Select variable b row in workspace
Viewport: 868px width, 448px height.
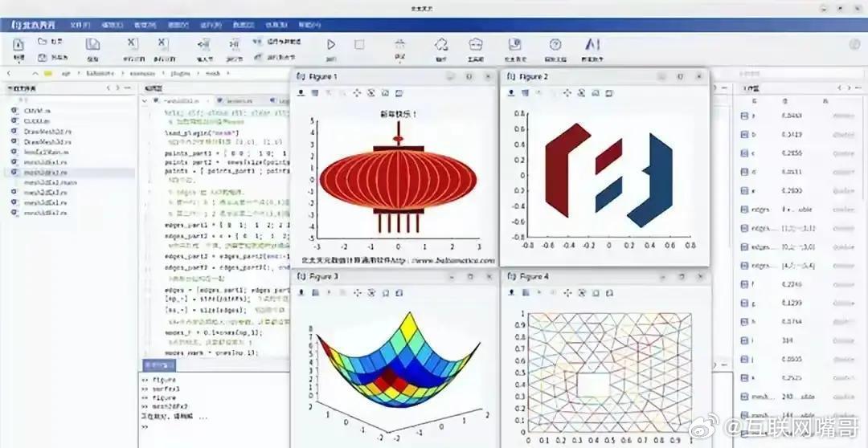[x=798, y=134]
